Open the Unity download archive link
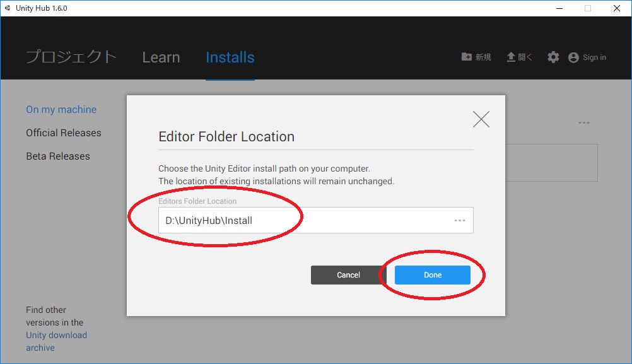Screen dimensions: 632x364 [x=56, y=341]
